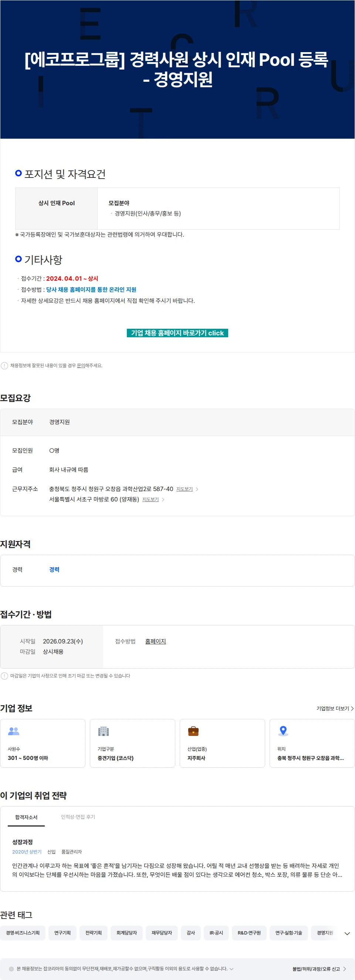Click the 2020년 상반기 essay label
Screen dimensions: 355x980
click(27, 852)
